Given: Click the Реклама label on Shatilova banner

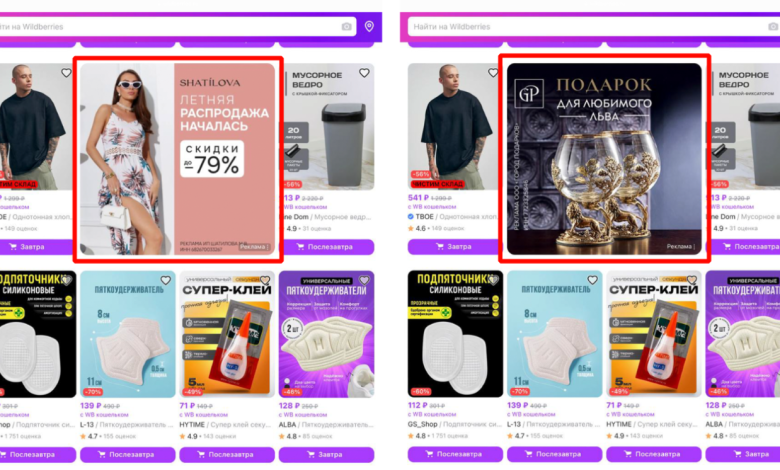Looking at the screenshot, I should point(254,247).
